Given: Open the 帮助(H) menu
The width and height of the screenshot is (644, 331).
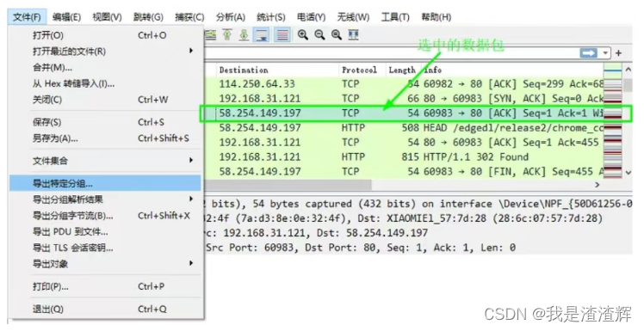Looking at the screenshot, I should pyautogui.click(x=437, y=17).
